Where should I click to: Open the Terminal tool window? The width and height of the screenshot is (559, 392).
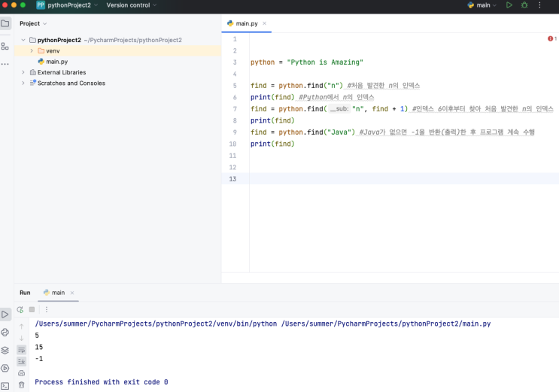5,385
